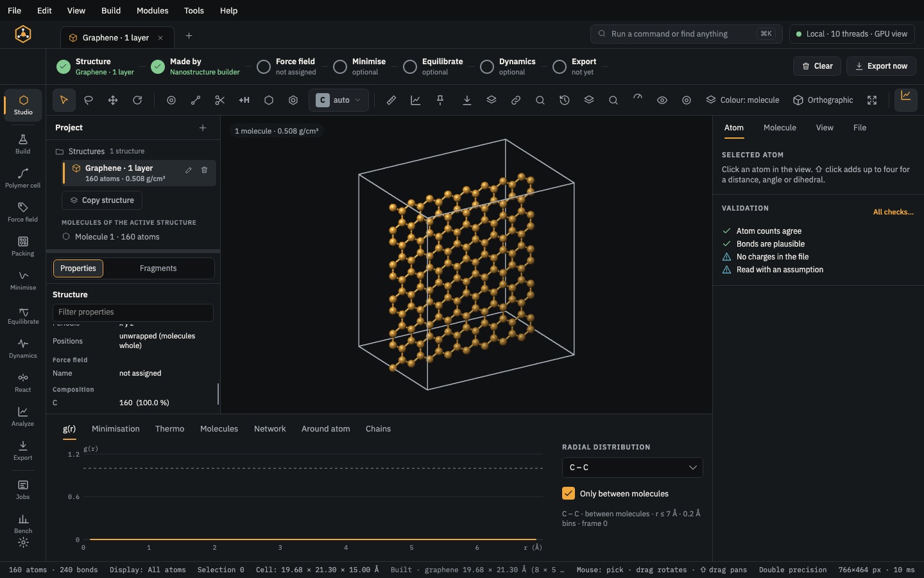Viewport: 924px width, 578px height.
Task: Switch to Fragments in the segmented control
Action: click(x=158, y=268)
